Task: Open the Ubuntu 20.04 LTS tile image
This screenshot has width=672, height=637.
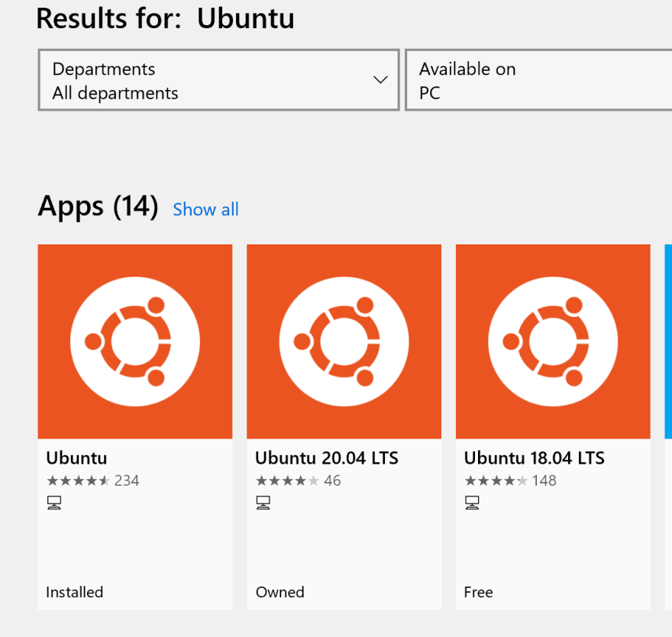Action: coord(344,341)
